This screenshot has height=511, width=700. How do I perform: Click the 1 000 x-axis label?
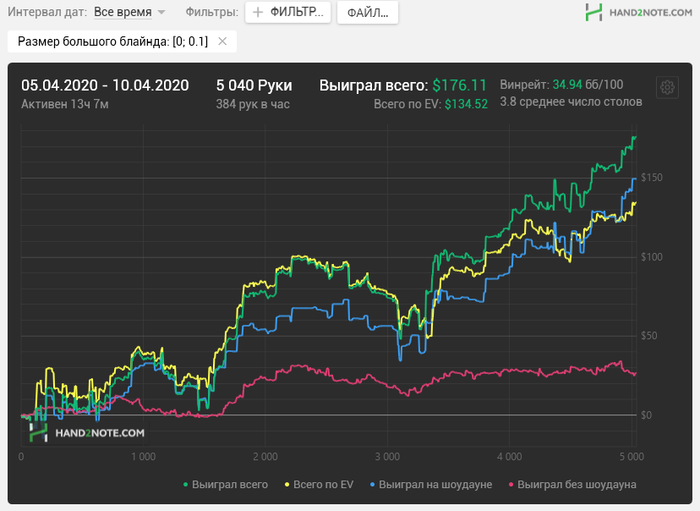click(x=143, y=457)
